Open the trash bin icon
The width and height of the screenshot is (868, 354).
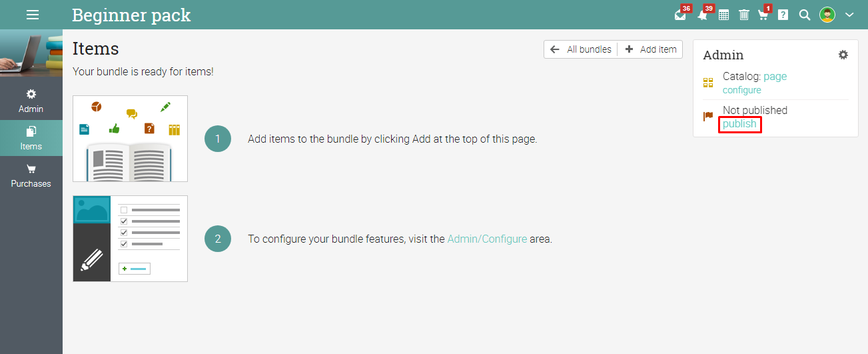(744, 15)
